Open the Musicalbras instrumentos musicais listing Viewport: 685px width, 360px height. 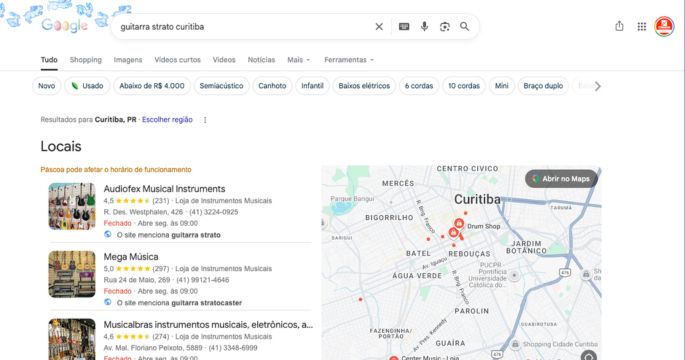tap(208, 325)
